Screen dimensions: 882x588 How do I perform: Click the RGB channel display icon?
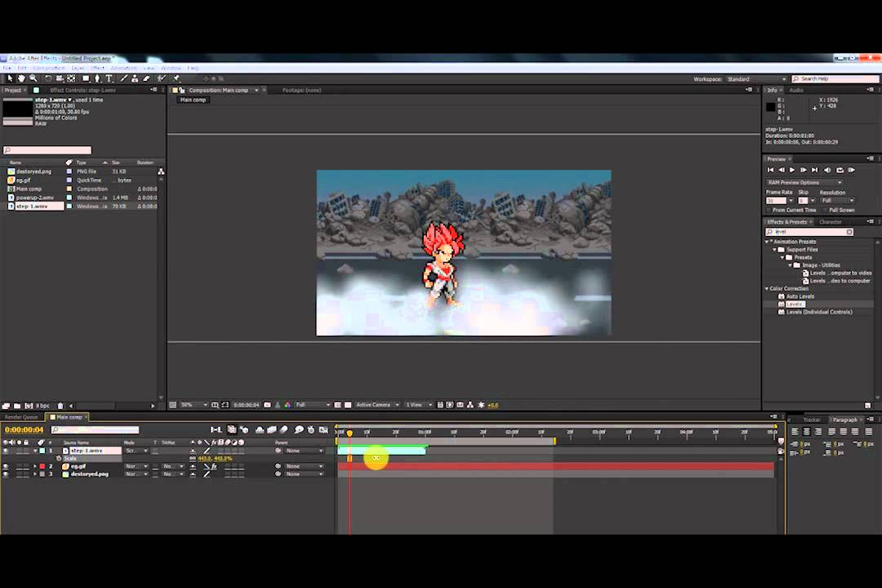287,404
